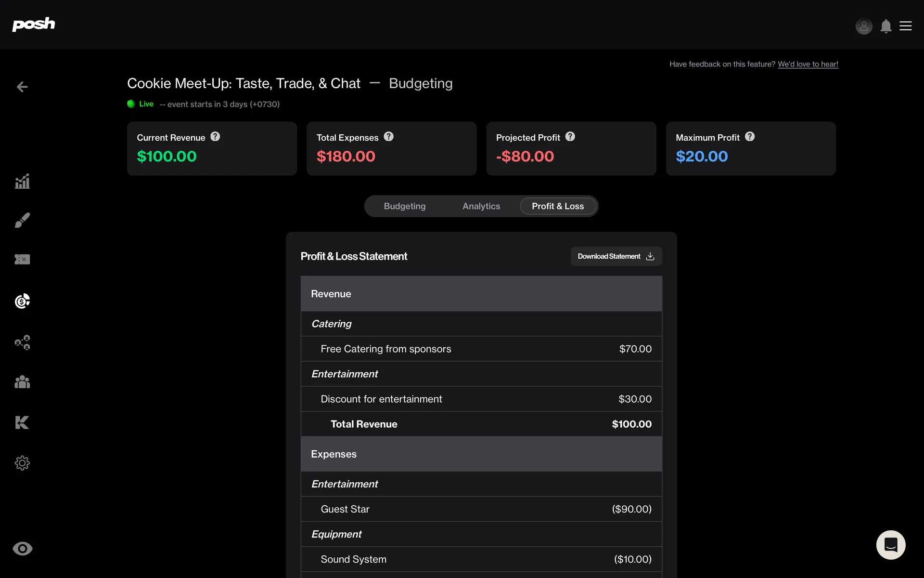Click the back arrow icon

coord(22,87)
